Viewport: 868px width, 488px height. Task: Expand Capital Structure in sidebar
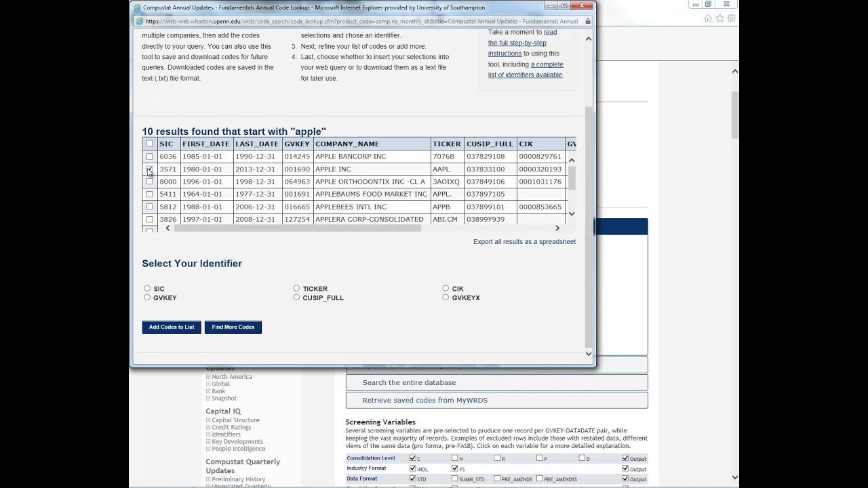coord(208,420)
